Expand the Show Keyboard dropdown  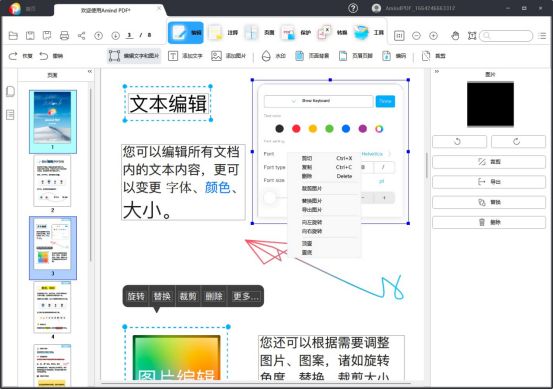point(318,101)
